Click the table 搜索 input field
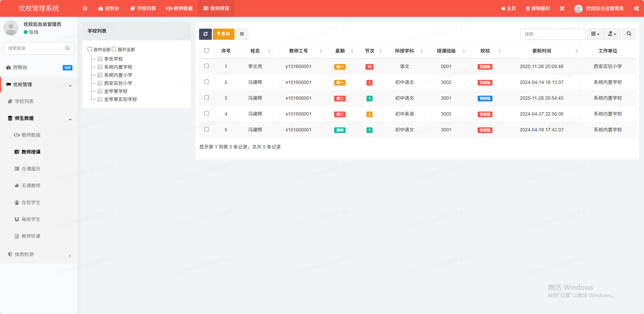The image size is (644, 314). (x=553, y=34)
